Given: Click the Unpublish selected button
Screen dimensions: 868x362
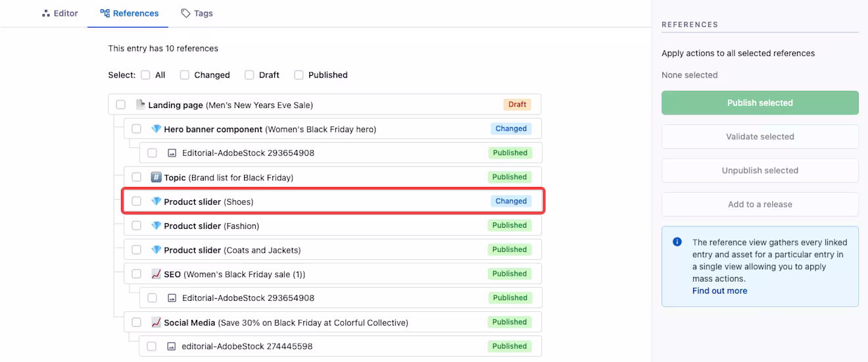Looking at the screenshot, I should point(760,170).
